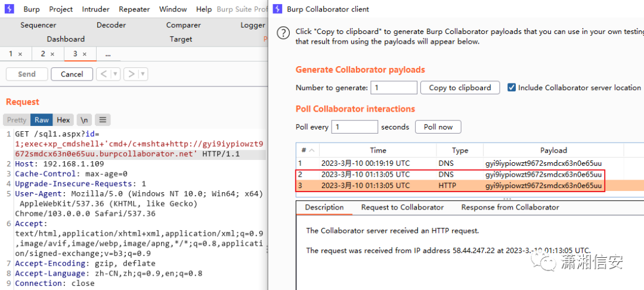644x290 pixels.
Task: Click the Number to generate input field
Action: (394, 88)
